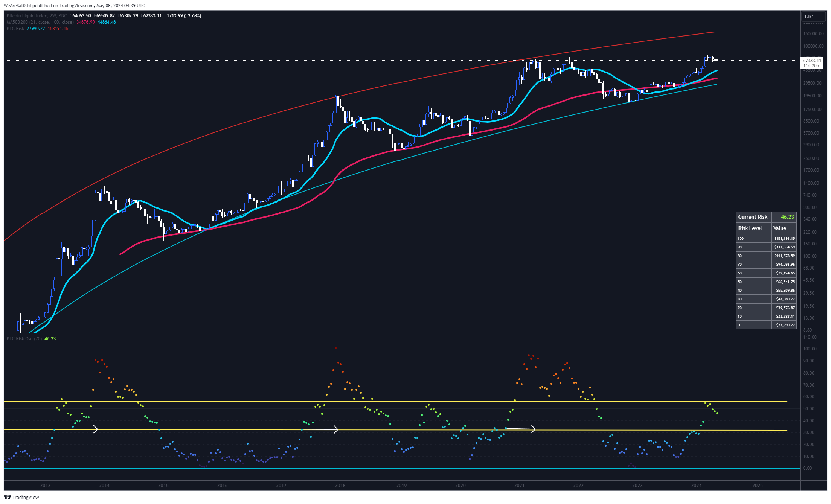Image resolution: width=831 pixels, height=504 pixels.
Task: Select the current price label 62333.11 on the price axis
Action: coord(812,60)
